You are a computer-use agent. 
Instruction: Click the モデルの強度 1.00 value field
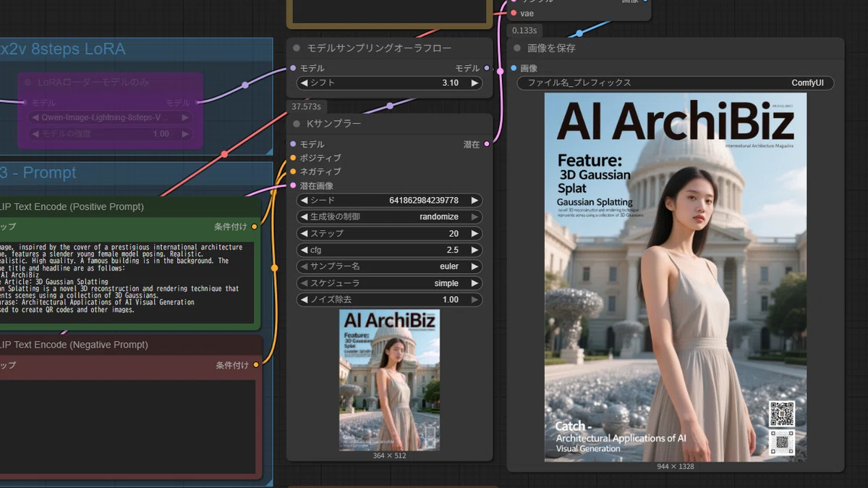point(111,134)
